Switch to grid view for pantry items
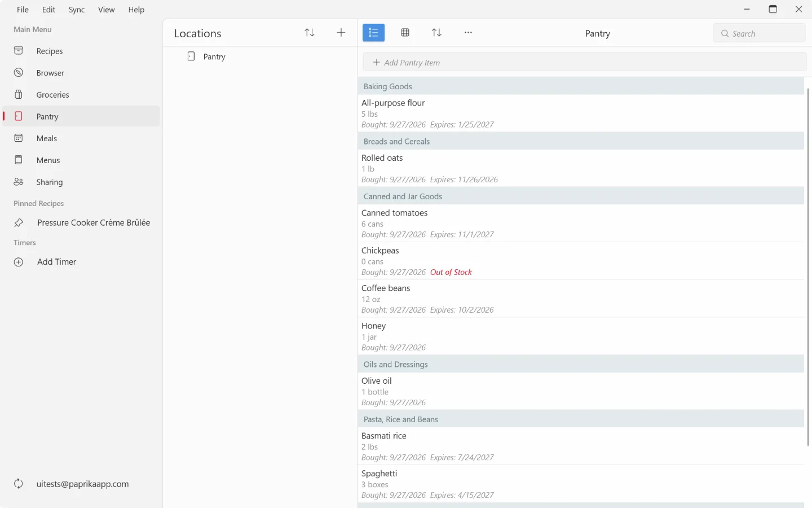This screenshot has height=508, width=812. point(405,33)
